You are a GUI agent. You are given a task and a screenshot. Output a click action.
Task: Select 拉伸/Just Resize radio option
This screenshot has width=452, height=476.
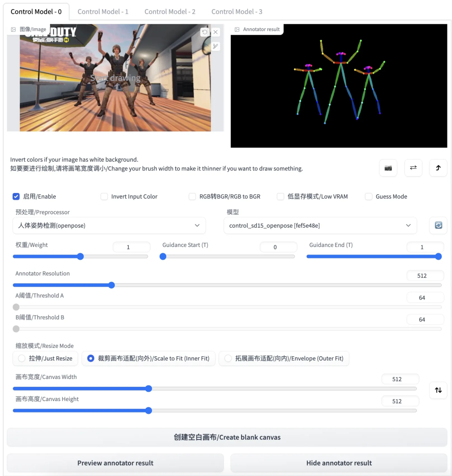(45, 358)
